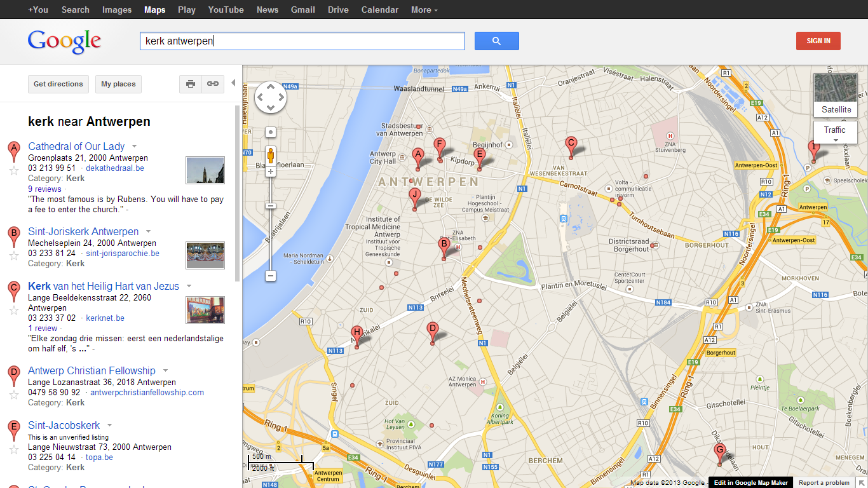
Task: Star the Antwerp Christian Fellowship result
Action: pos(13,395)
